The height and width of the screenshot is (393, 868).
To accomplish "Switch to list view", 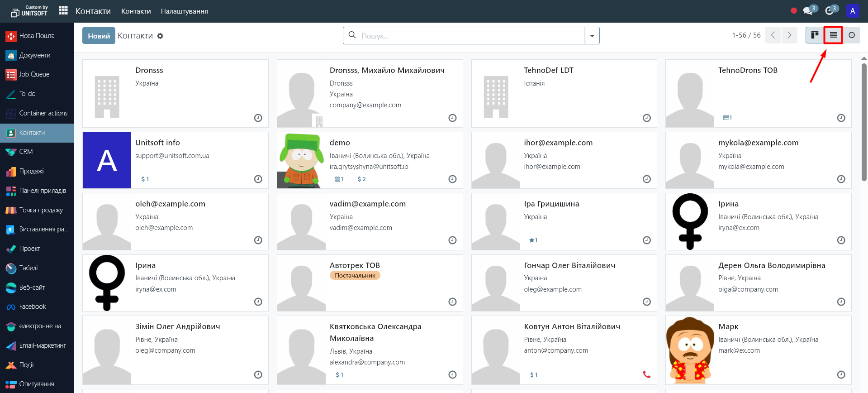I will (x=833, y=35).
